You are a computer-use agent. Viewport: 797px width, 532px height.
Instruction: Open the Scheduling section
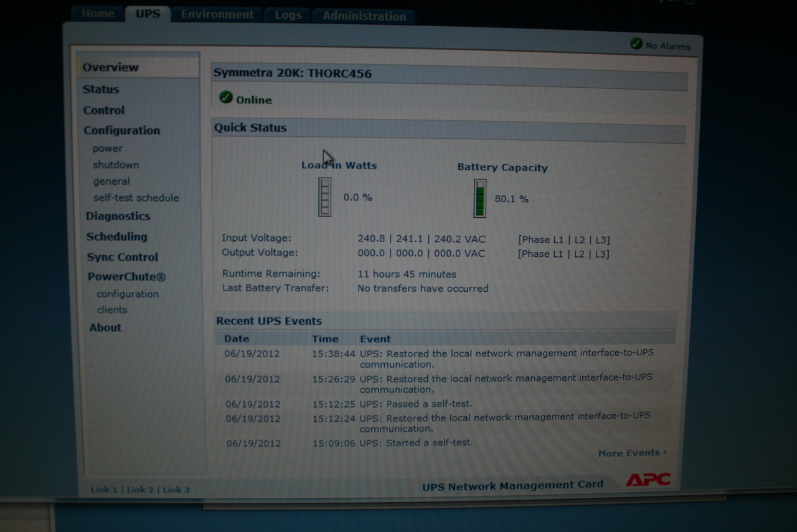coord(117,236)
